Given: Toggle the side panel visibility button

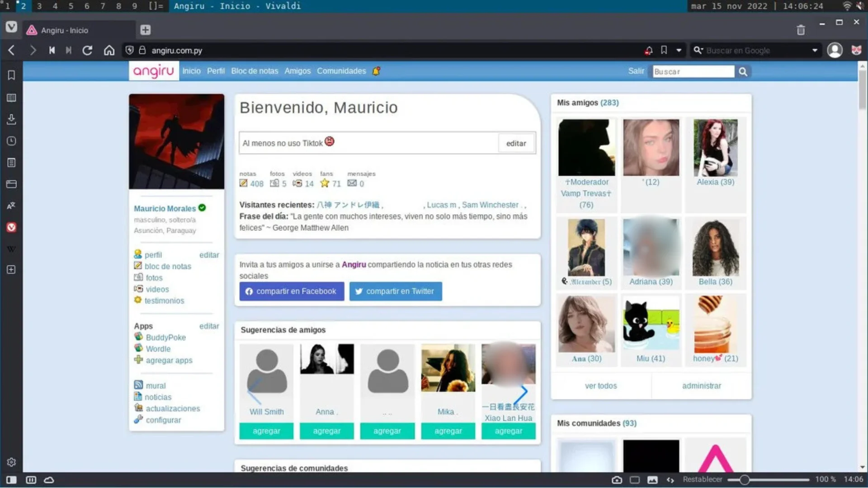Looking at the screenshot, I should 11,480.
